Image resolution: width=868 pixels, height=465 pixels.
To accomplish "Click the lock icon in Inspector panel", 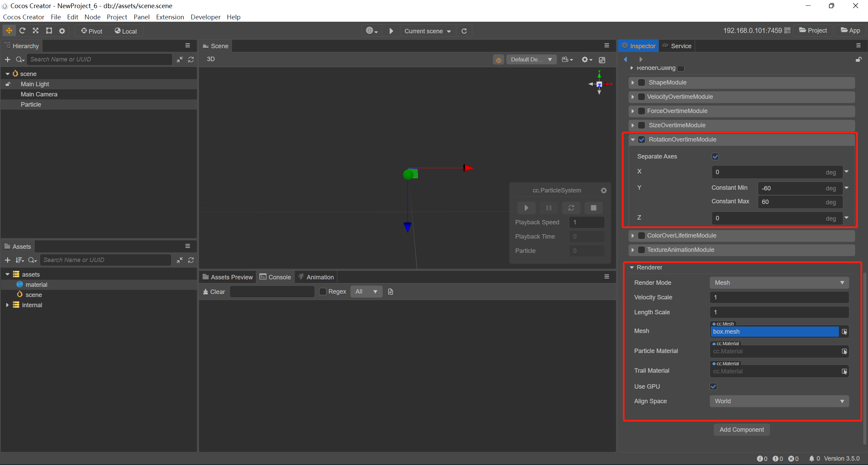I will 858,59.
